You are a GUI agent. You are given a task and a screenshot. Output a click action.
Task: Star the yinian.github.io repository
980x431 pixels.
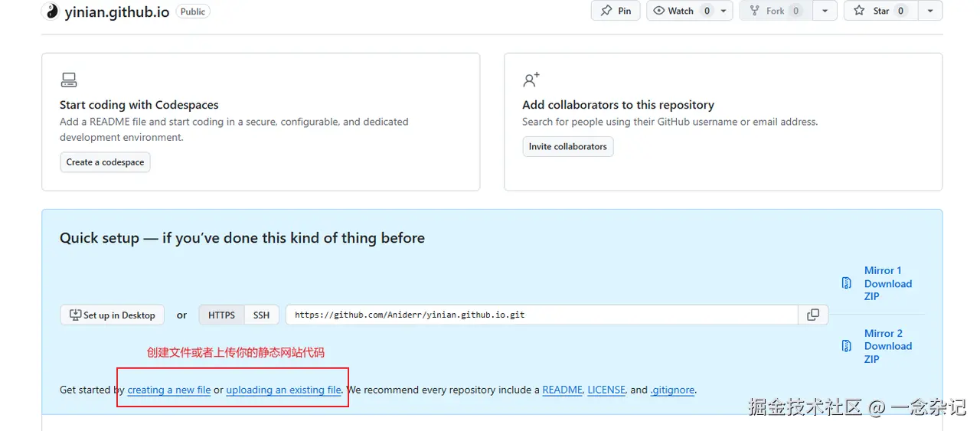[x=880, y=11]
